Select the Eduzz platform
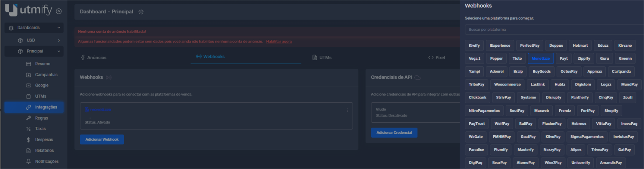The image size is (644, 169). [x=603, y=46]
